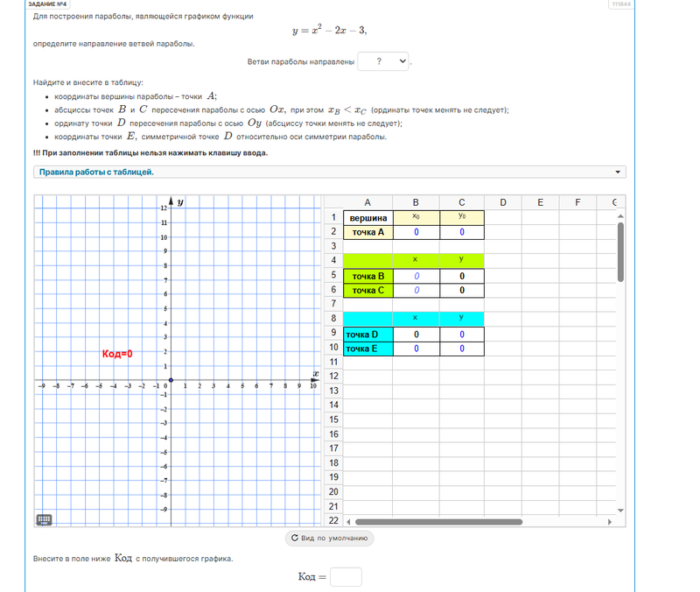The image size is (700, 592).
Task: Expand 'Правила работы с таблицей' section
Action: click(96, 172)
